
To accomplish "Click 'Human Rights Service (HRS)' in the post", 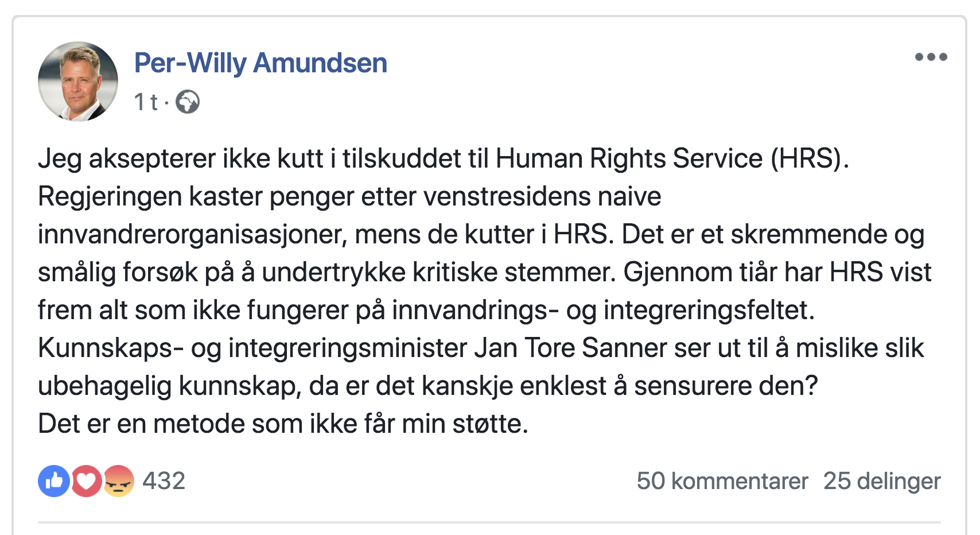I will pos(671,158).
